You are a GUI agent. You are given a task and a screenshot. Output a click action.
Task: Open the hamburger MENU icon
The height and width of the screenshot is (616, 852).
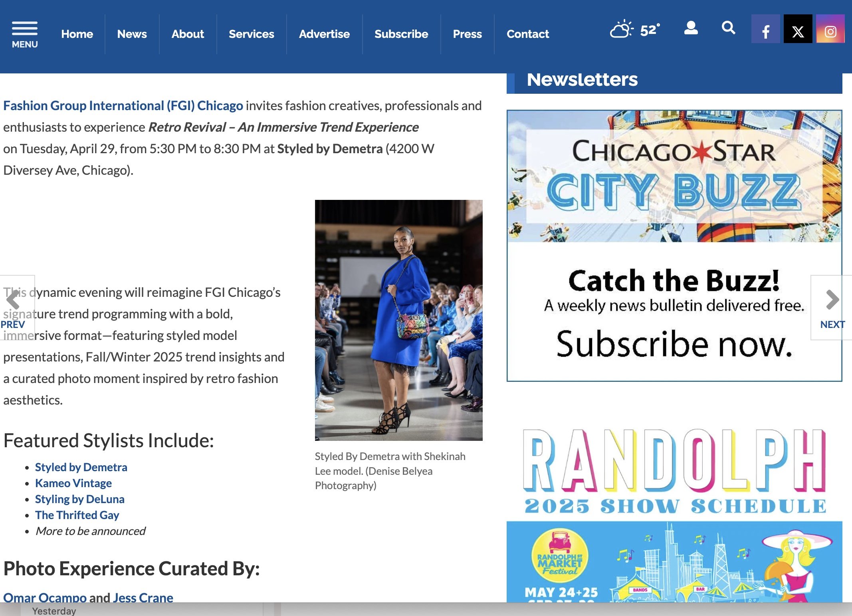(25, 35)
